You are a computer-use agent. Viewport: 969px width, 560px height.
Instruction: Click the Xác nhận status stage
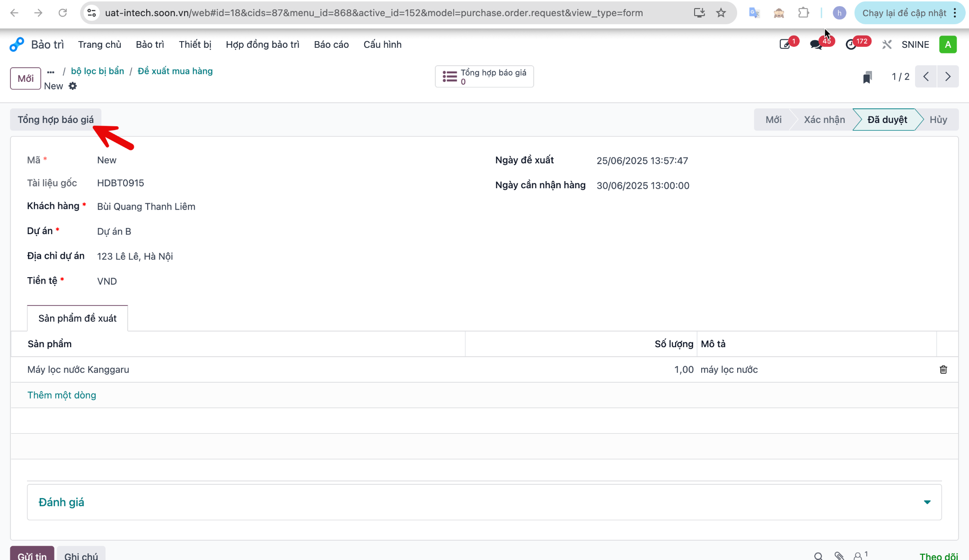coord(824,120)
